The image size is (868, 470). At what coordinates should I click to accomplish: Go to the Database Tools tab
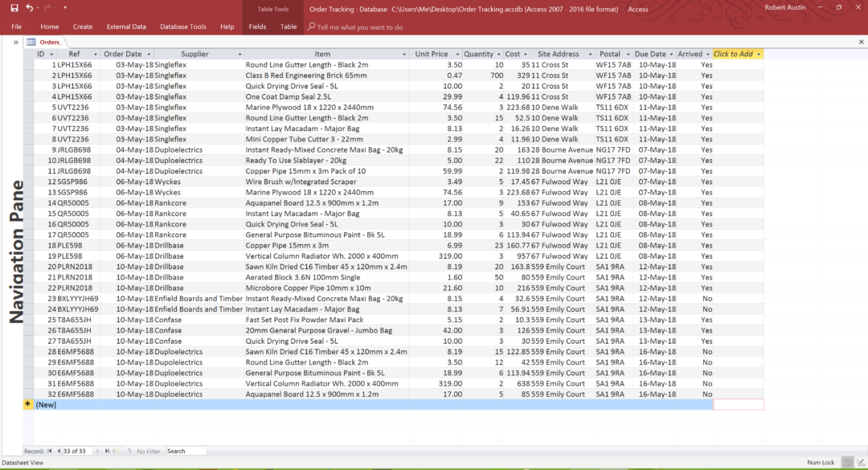(x=182, y=27)
